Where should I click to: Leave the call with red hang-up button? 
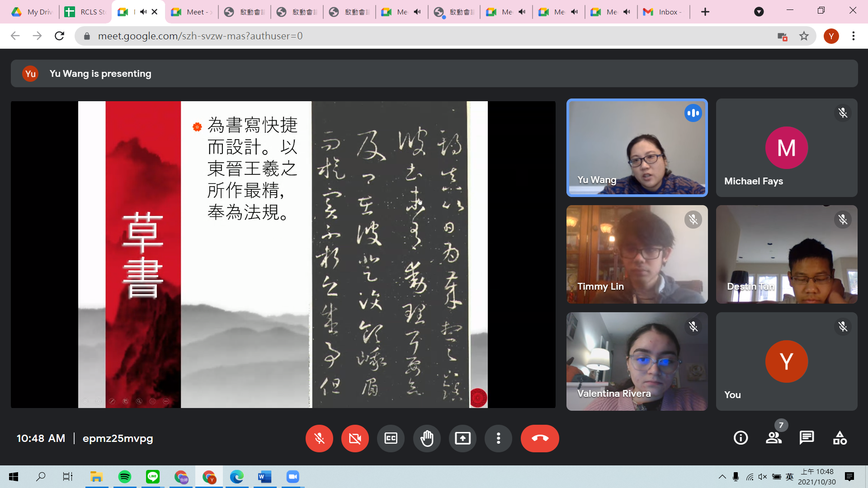coord(540,438)
